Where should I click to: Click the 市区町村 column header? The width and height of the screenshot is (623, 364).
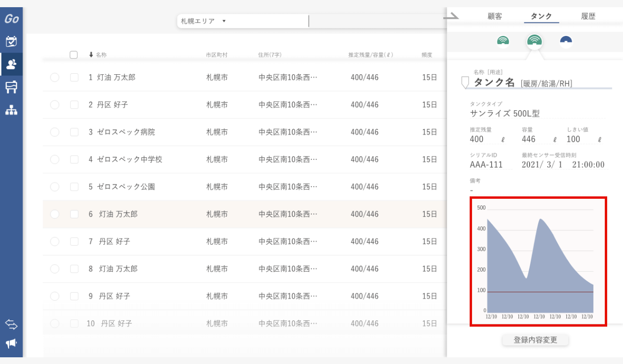pyautogui.click(x=217, y=55)
